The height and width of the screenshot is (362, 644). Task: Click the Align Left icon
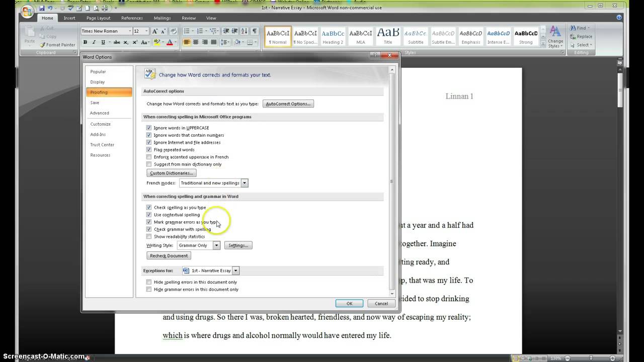coord(187,42)
